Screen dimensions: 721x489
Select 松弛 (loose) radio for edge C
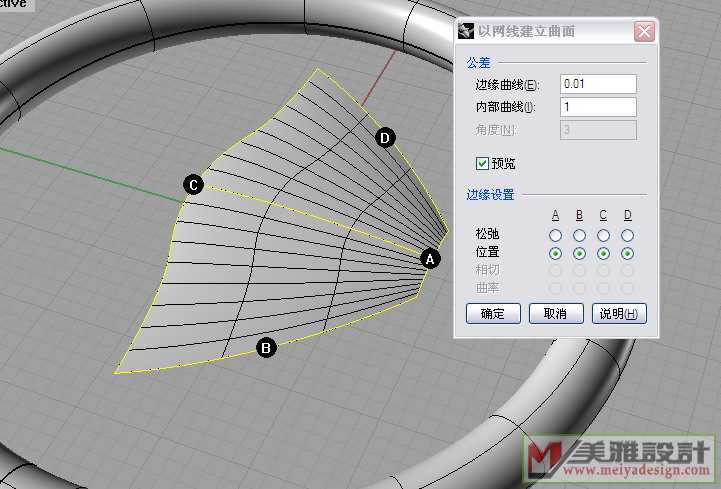[x=604, y=235]
